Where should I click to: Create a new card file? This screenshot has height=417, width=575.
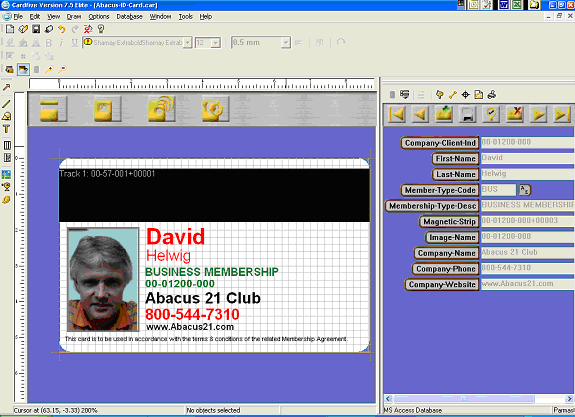click(10, 29)
